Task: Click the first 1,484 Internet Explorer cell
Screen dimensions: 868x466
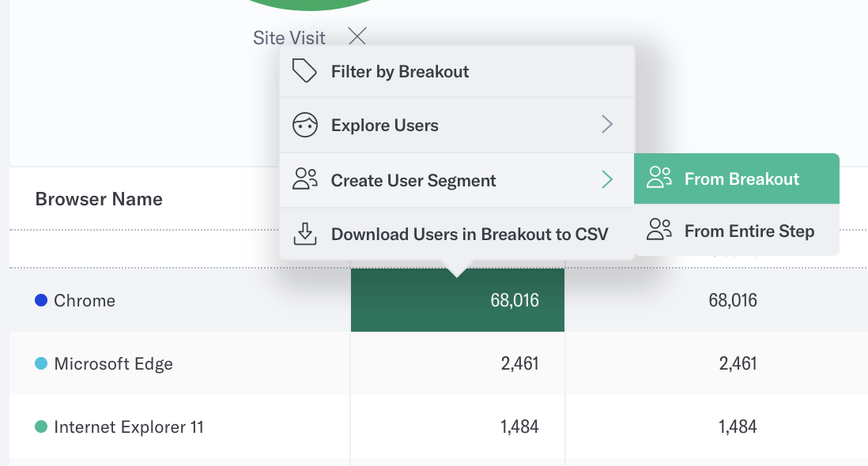Action: point(520,427)
